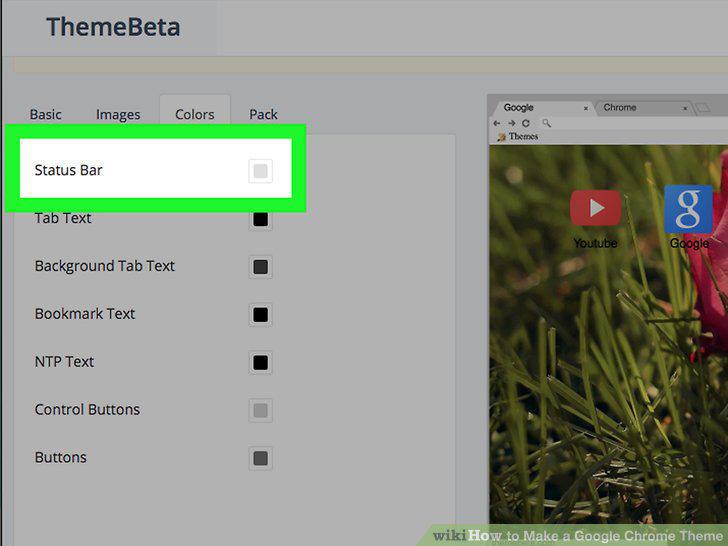The height and width of the screenshot is (546, 728).
Task: Switch to the Basic tab
Action: click(x=46, y=114)
